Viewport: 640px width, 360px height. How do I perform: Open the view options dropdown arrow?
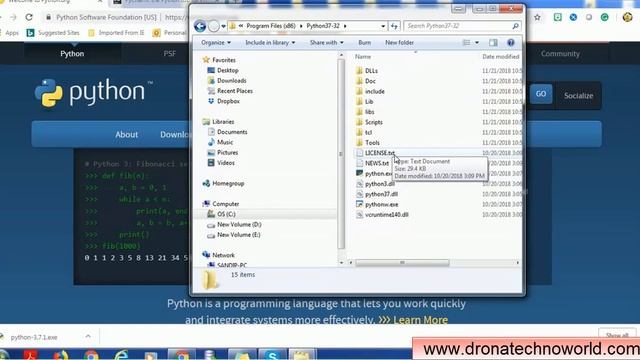coord(477,42)
